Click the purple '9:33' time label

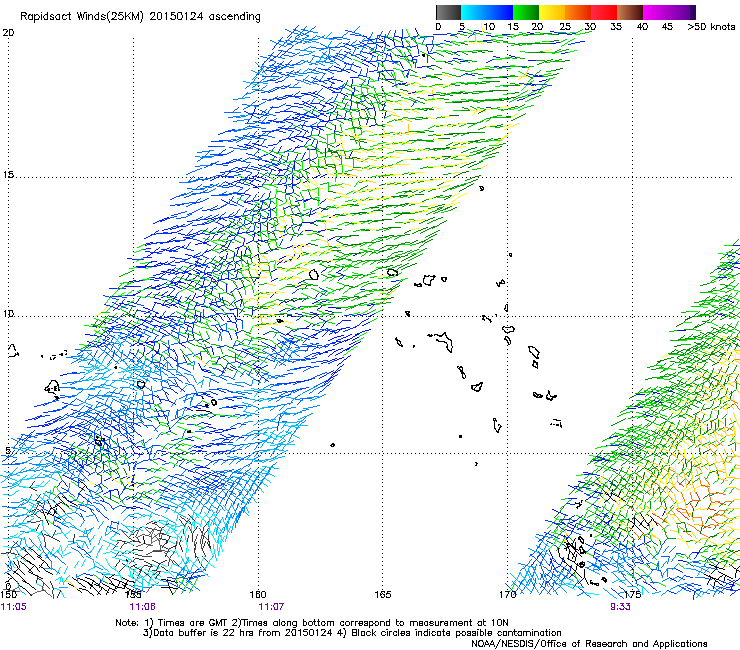pyautogui.click(x=620, y=607)
